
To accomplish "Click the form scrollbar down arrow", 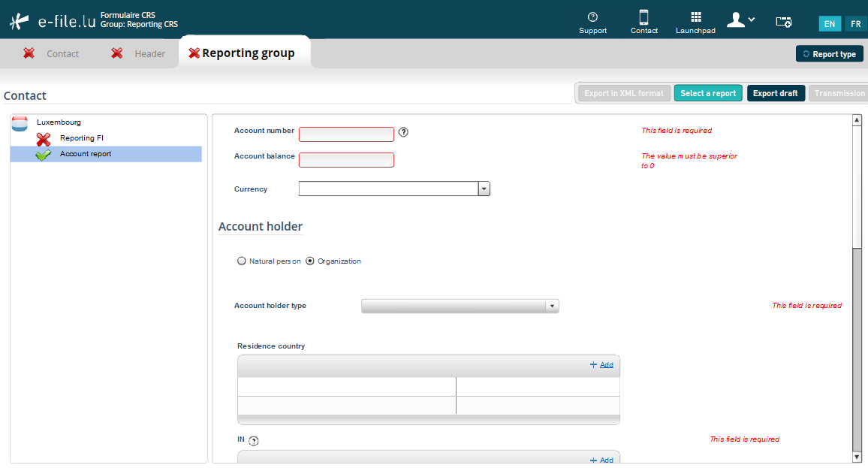I will click(x=857, y=457).
